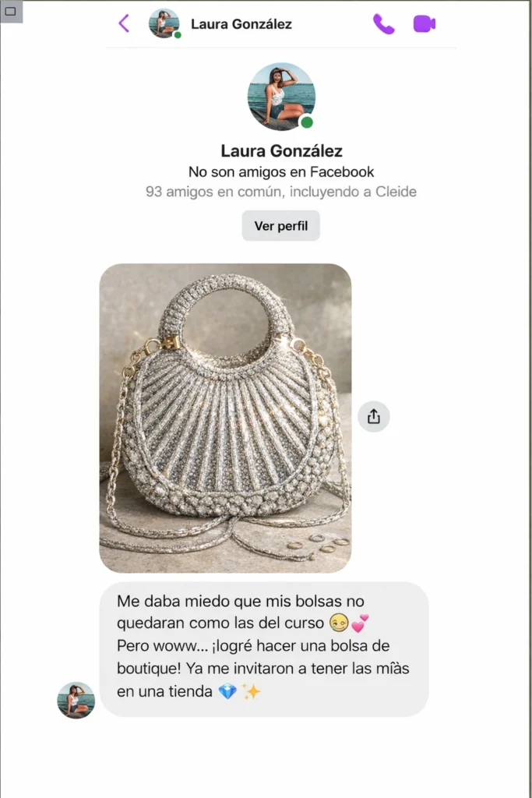Start a voice call with Laura González

click(384, 24)
